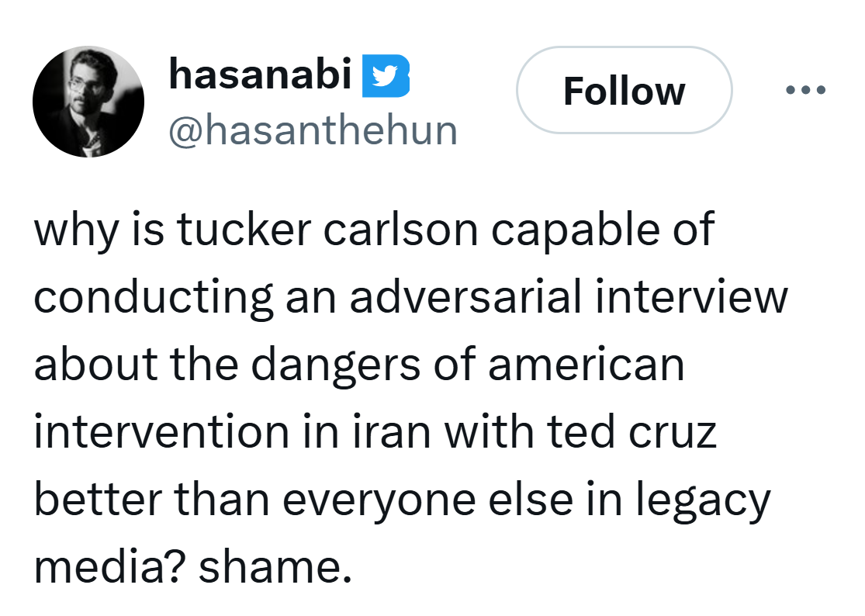The height and width of the screenshot is (616, 865).
Task: Click the word "intervention" in the tweet text
Action: point(161,432)
